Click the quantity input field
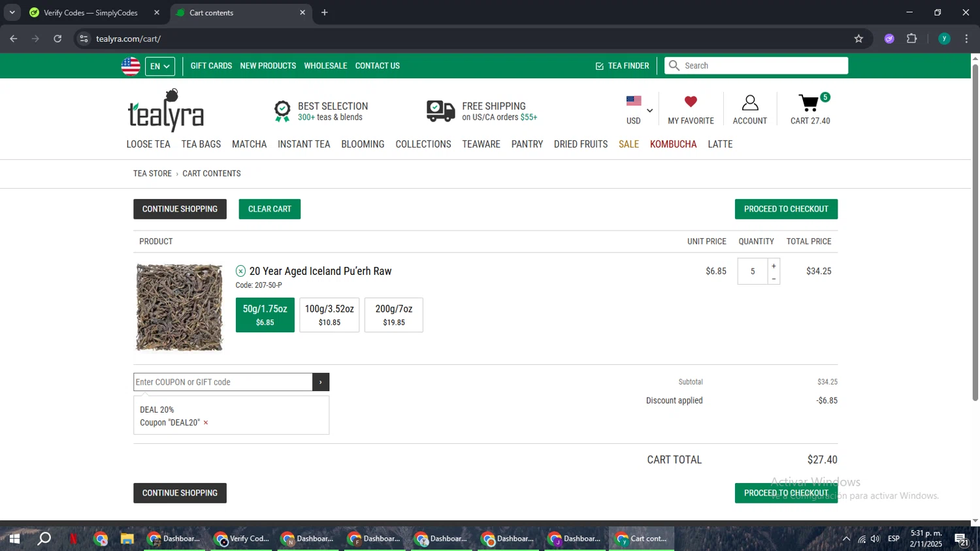 point(753,272)
